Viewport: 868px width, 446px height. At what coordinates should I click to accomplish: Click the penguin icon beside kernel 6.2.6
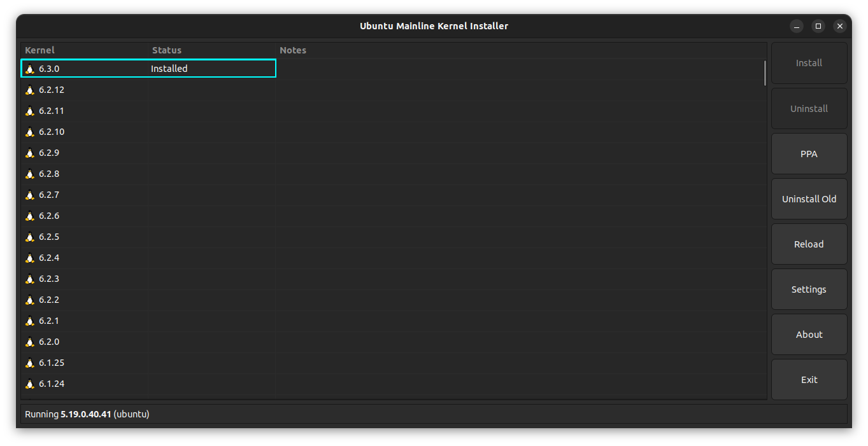(29, 216)
